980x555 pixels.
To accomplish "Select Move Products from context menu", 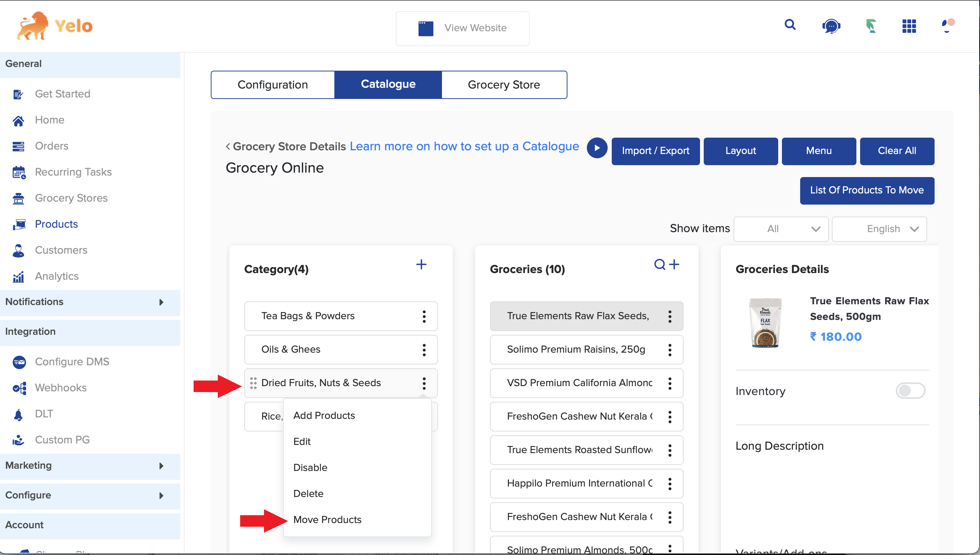I will (327, 520).
